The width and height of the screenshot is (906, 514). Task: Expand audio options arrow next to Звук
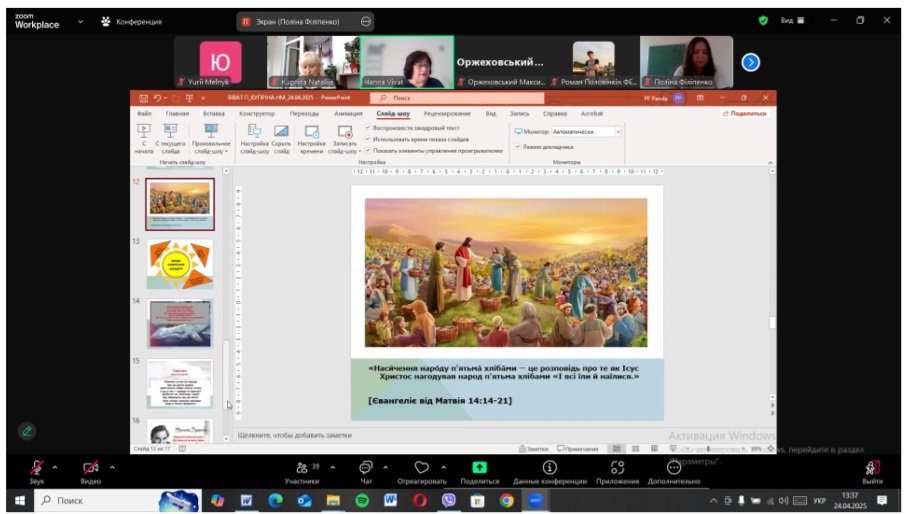pyautogui.click(x=55, y=467)
